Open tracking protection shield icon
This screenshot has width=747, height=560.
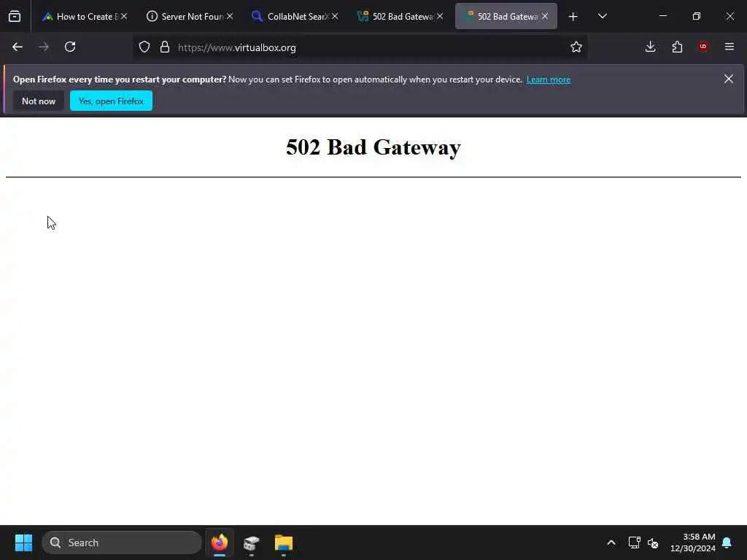click(144, 47)
